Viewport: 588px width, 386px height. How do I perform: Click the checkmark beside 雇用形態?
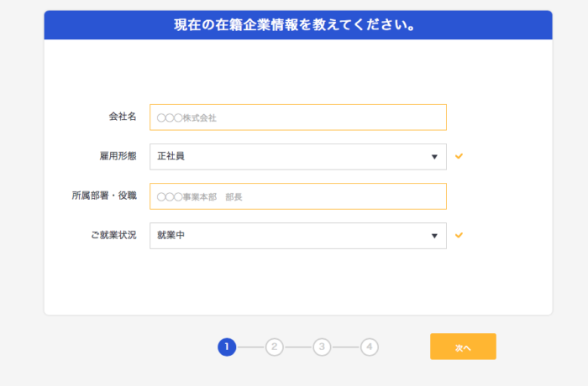coord(459,156)
